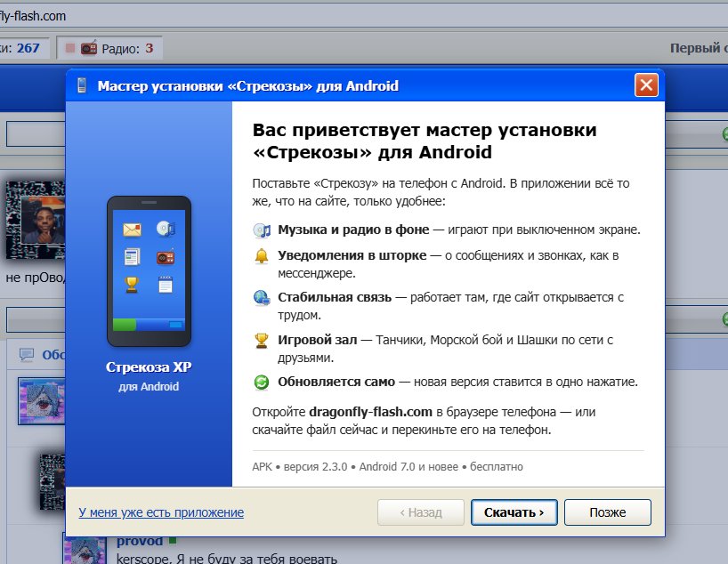Viewport: 728px width, 564px height.
Task: Click the provod username in background page
Action: pyautogui.click(x=140, y=541)
